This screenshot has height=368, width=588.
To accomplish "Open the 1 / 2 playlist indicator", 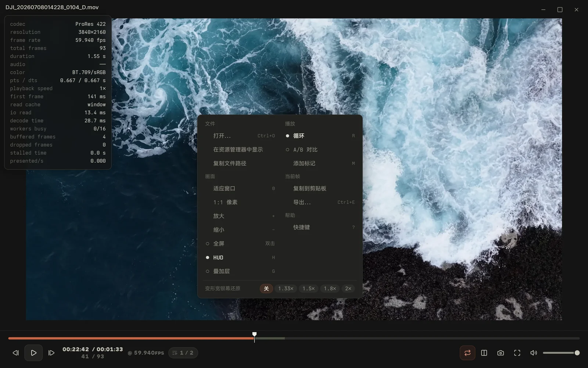I will click(183, 353).
